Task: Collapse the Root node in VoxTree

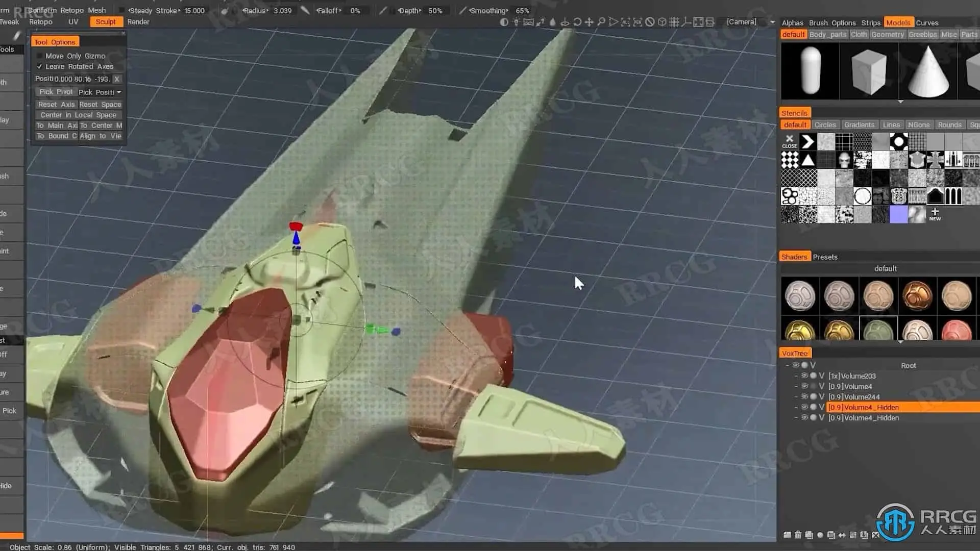Action: (x=787, y=365)
